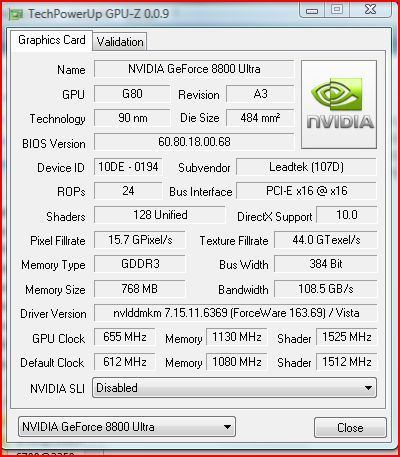The image size is (400, 457).
Task: Click the BIOS Version field
Action: click(194, 142)
